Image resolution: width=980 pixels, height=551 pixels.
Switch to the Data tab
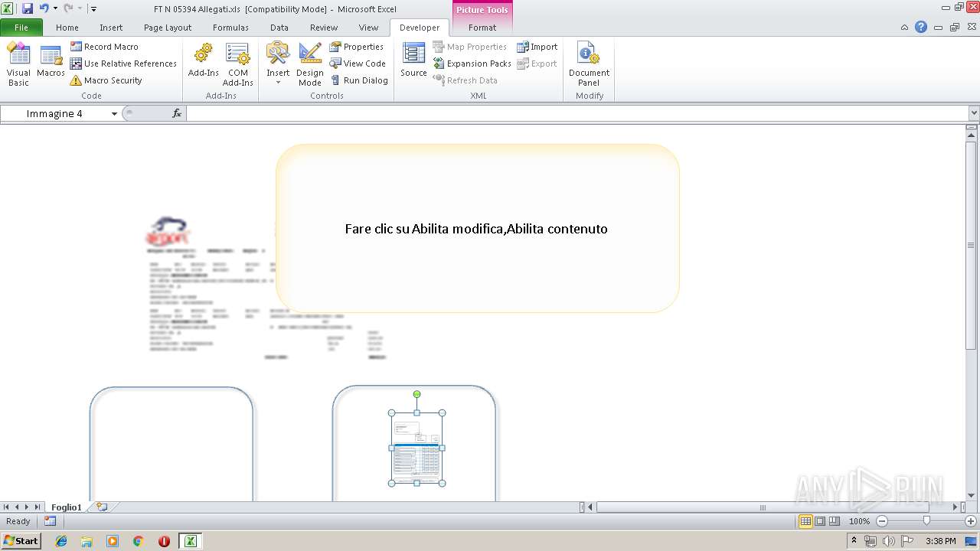pyautogui.click(x=279, y=28)
